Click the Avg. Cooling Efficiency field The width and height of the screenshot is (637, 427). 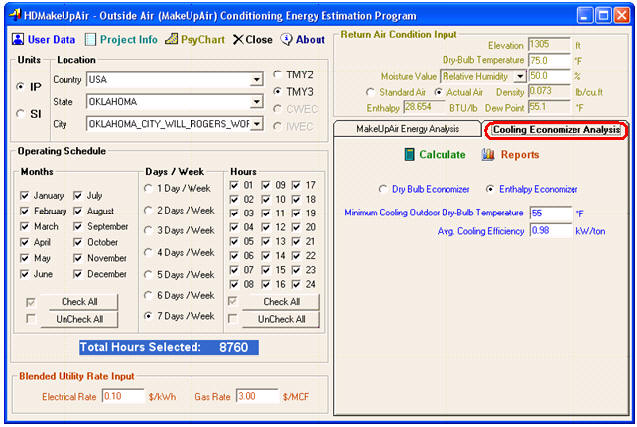[x=551, y=231]
